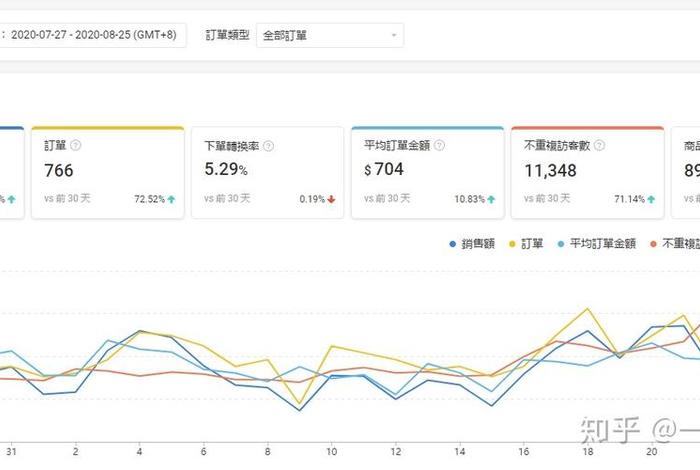Click the red down arrow next to 0.19%
Image resolution: width=700 pixels, height=470 pixels.
coord(331,199)
